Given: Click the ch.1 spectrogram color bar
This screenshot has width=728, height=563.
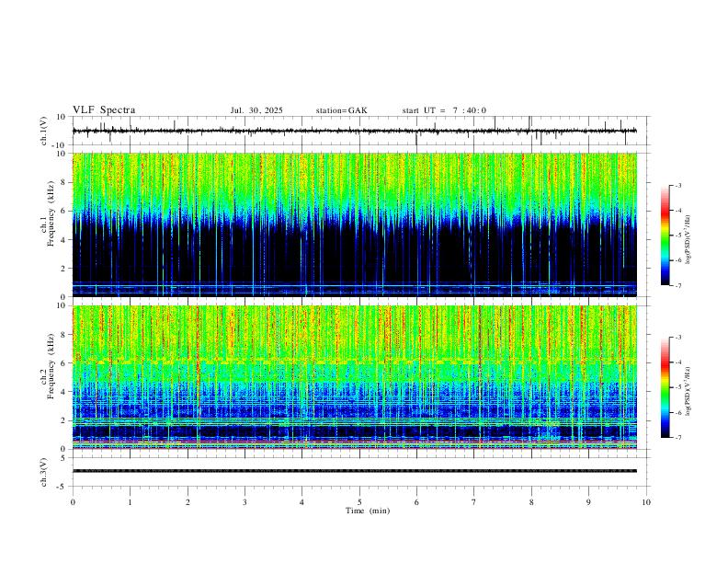Looking at the screenshot, I should 665,236.
